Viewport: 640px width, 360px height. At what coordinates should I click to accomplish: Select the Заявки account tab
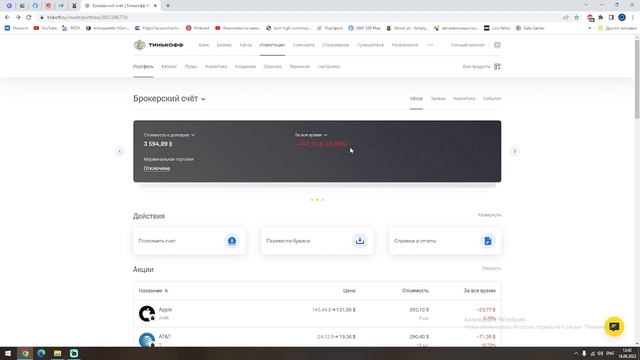(438, 99)
